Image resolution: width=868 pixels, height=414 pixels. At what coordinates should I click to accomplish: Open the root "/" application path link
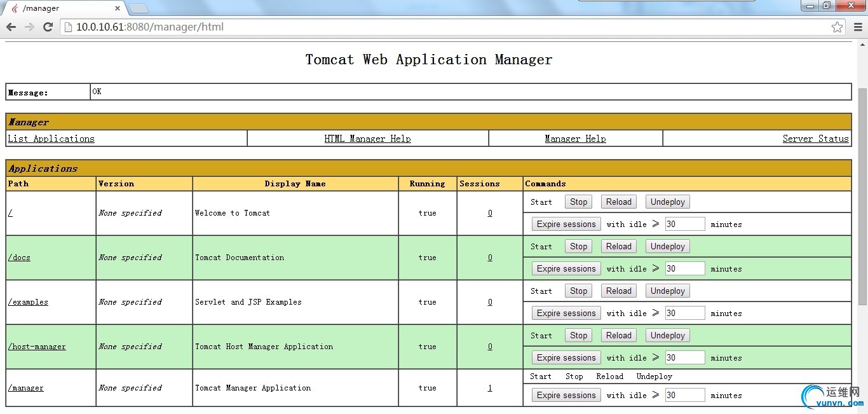pyautogui.click(x=10, y=213)
